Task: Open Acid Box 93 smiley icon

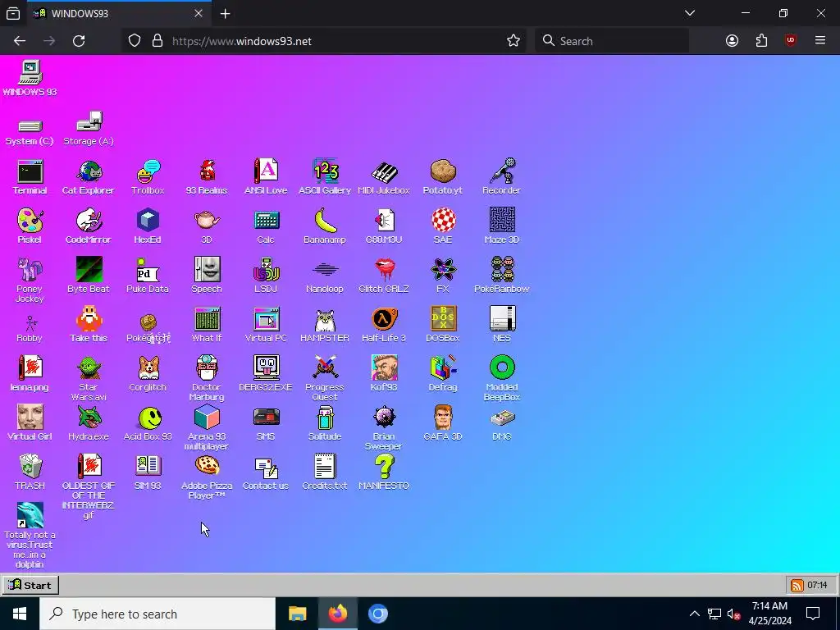Action: tap(148, 424)
